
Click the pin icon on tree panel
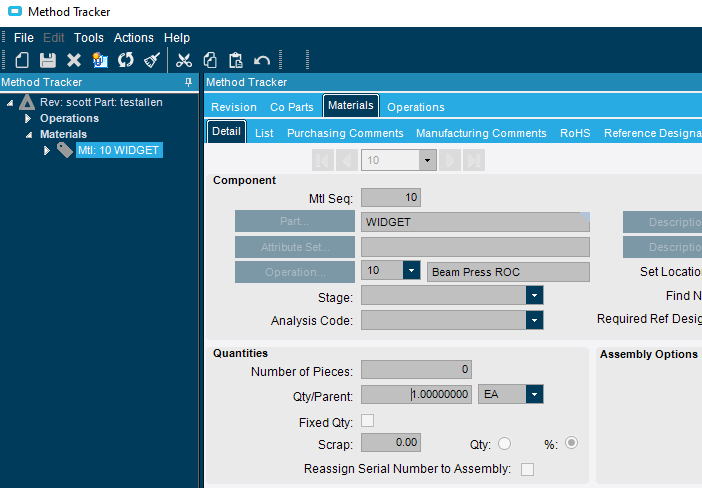(x=188, y=82)
